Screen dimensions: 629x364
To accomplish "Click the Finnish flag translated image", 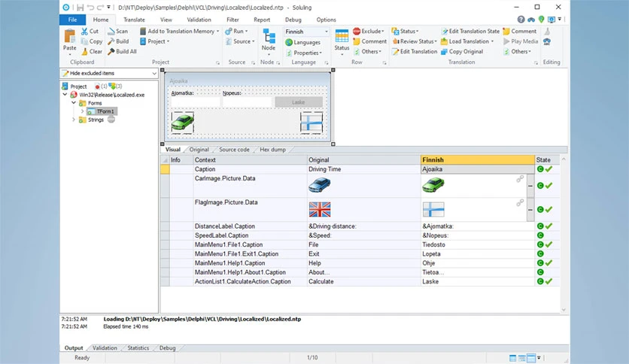I will point(433,209).
